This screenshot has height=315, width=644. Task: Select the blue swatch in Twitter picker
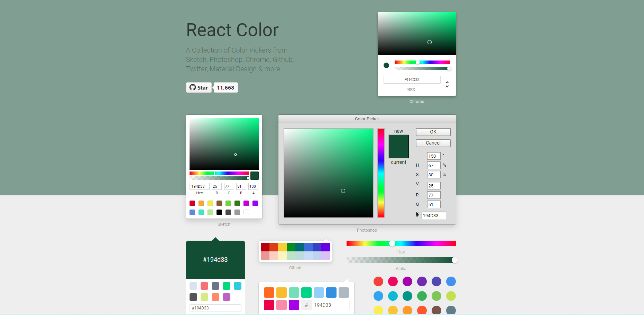(x=331, y=293)
